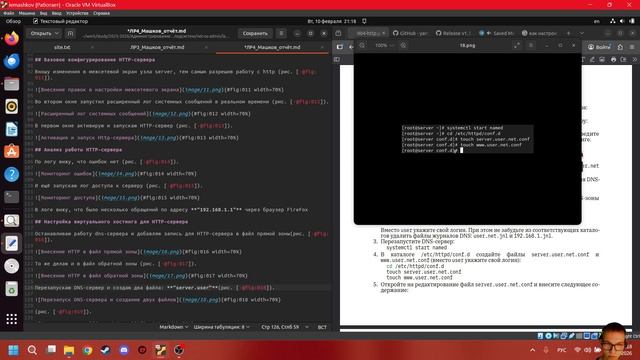Open the image viewer hamburger menu
Screen dimensions: 640x360
531,45
